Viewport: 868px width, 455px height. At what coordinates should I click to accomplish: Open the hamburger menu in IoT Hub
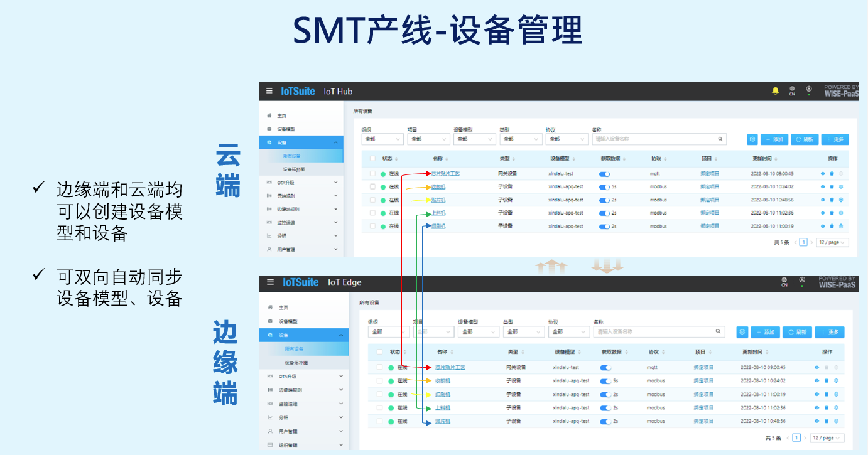tap(269, 91)
